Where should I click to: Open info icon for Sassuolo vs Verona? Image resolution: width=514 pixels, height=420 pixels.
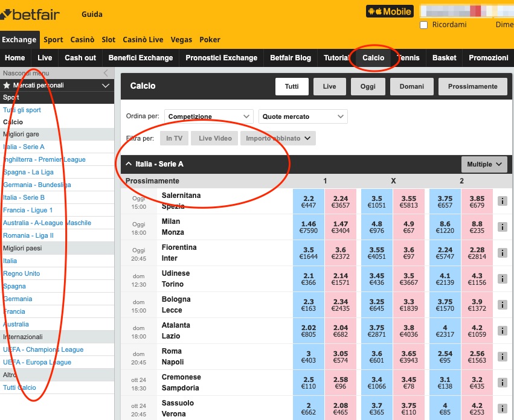click(502, 408)
